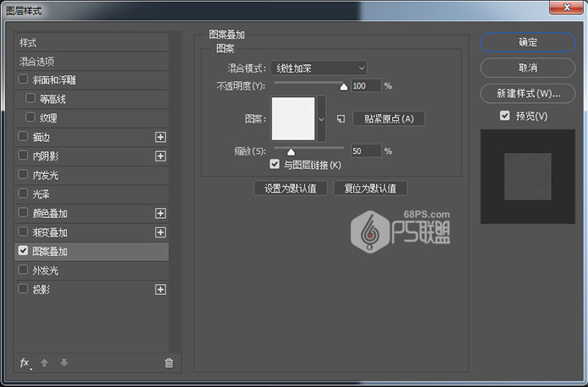Toggle 与图层链接 checkbox

coord(275,164)
